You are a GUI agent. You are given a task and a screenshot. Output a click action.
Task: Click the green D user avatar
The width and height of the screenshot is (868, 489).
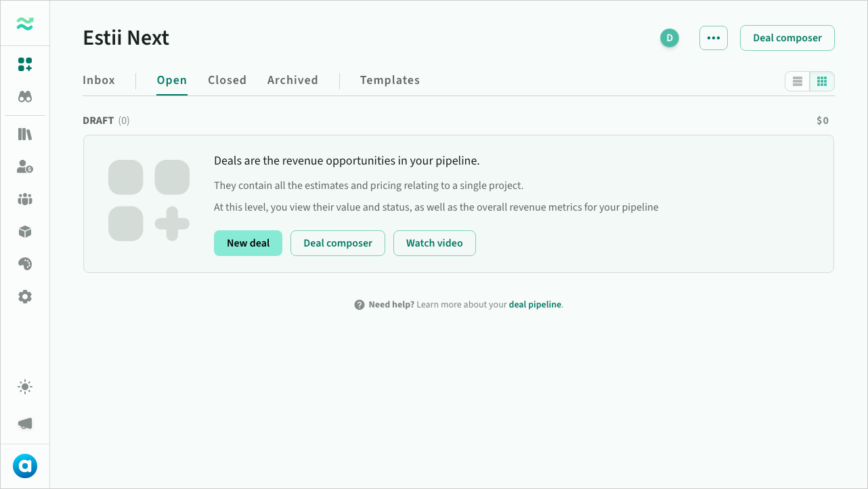pos(670,38)
